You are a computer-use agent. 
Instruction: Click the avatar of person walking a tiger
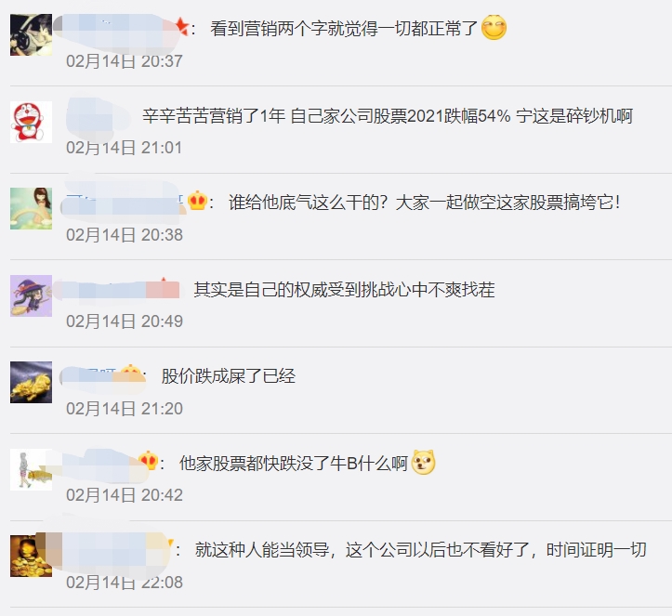(31, 469)
